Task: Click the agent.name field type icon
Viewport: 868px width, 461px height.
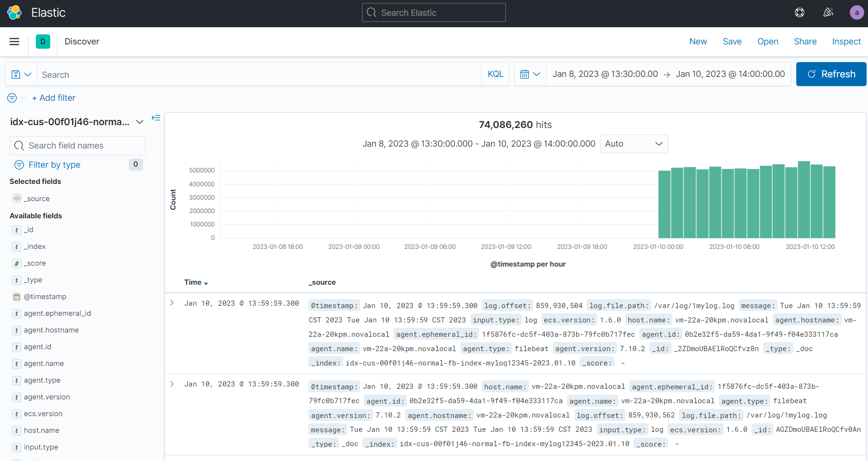Action: pyautogui.click(x=17, y=364)
